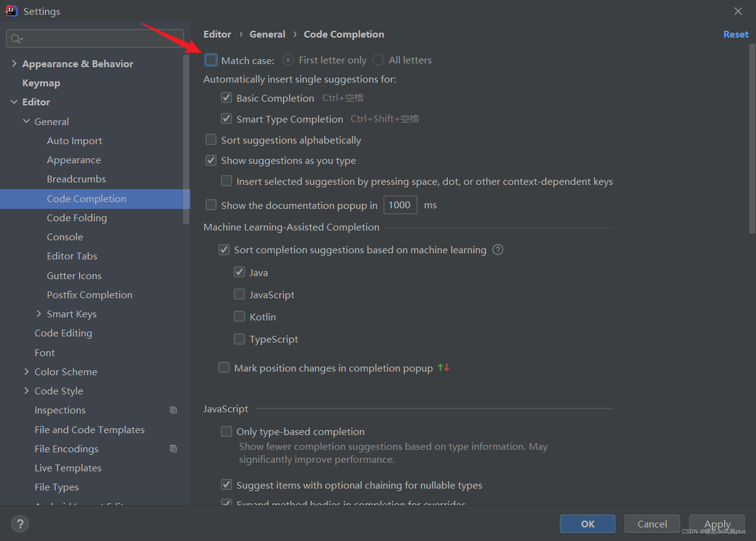Close the Settings dialog with X
This screenshot has height=541, width=756.
click(738, 11)
